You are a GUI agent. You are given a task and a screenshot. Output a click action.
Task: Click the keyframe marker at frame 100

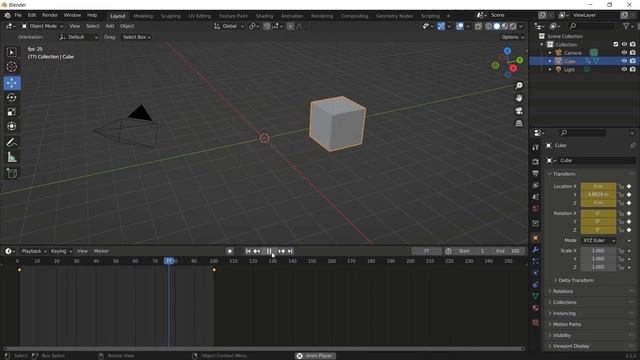(214, 270)
